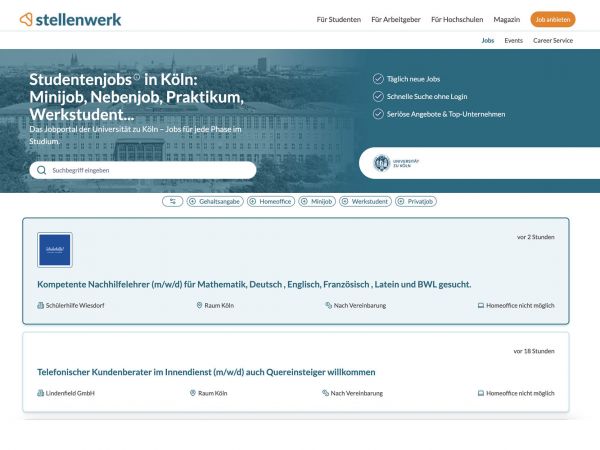The image size is (600, 450).
Task: Switch to the Events tab
Action: pyautogui.click(x=514, y=41)
